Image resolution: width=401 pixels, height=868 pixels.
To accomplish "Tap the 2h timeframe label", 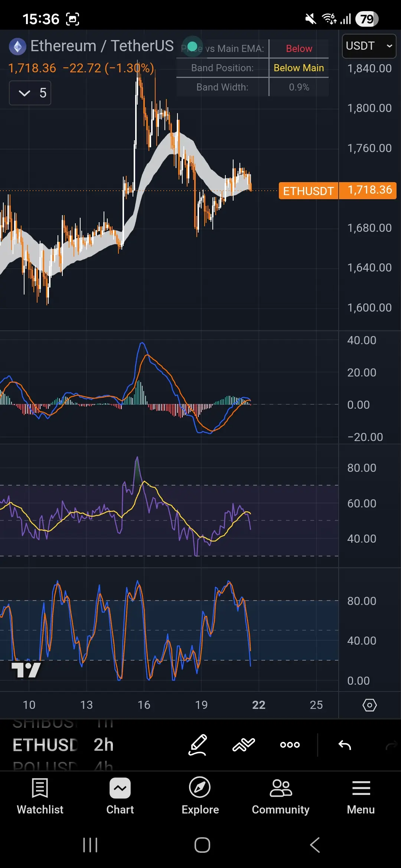I will coord(104,745).
